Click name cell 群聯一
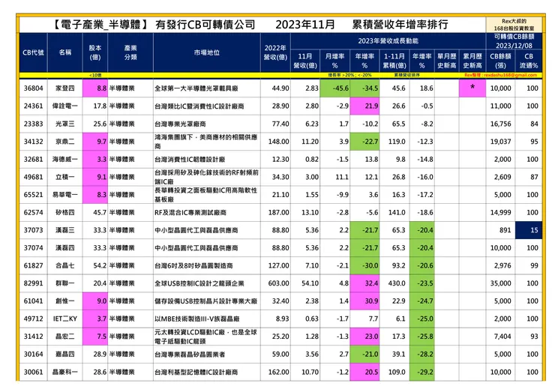The width and height of the screenshot is (555, 392). [x=64, y=283]
